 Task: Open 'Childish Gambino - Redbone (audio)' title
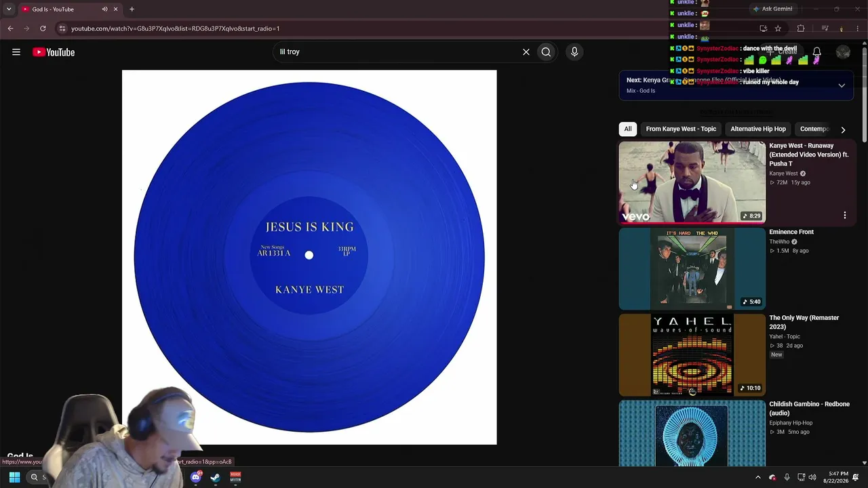[x=810, y=409]
